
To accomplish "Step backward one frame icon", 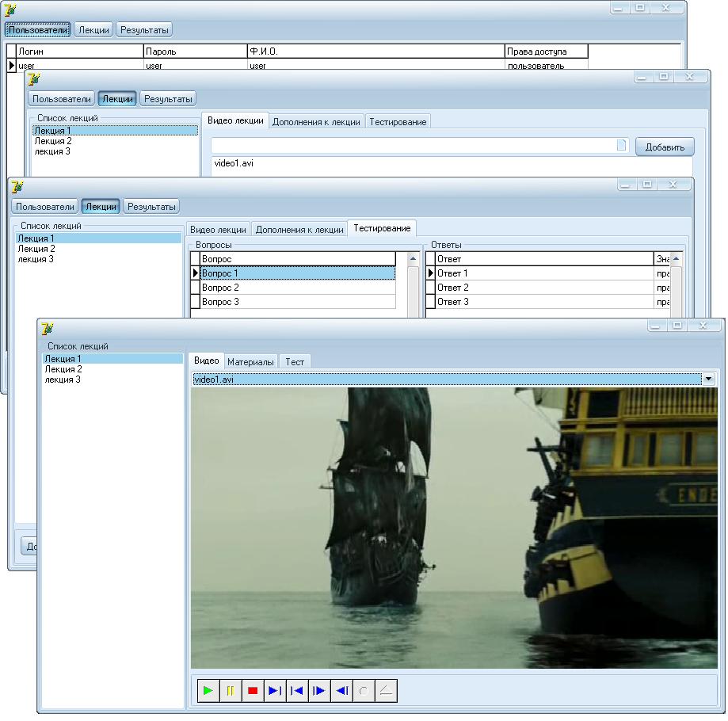I will click(x=341, y=691).
